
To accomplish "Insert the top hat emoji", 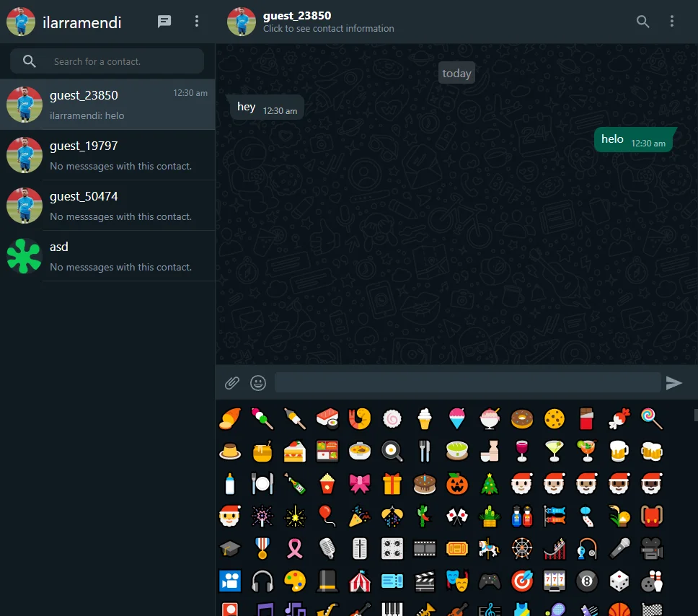I will pyautogui.click(x=327, y=581).
